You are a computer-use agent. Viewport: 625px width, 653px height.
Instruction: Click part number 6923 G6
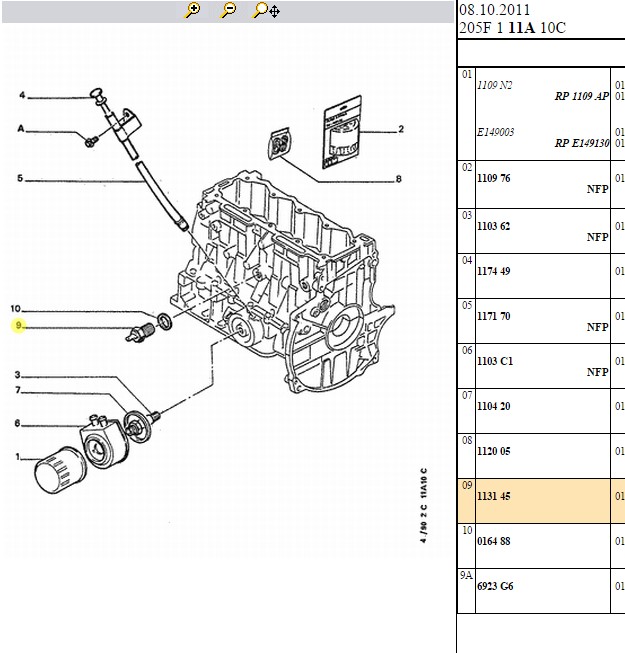click(x=495, y=586)
